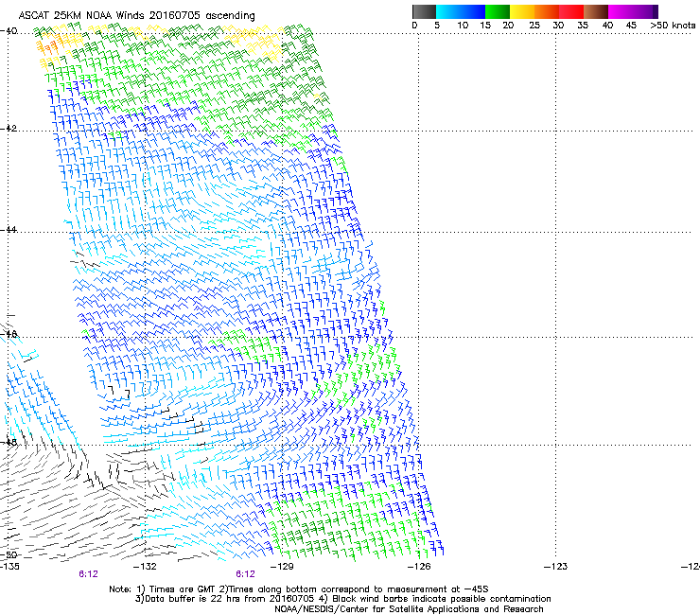Image resolution: width=700 pixels, height=615 pixels.
Task: Click the latitude label '-40'
Action: coord(9,31)
